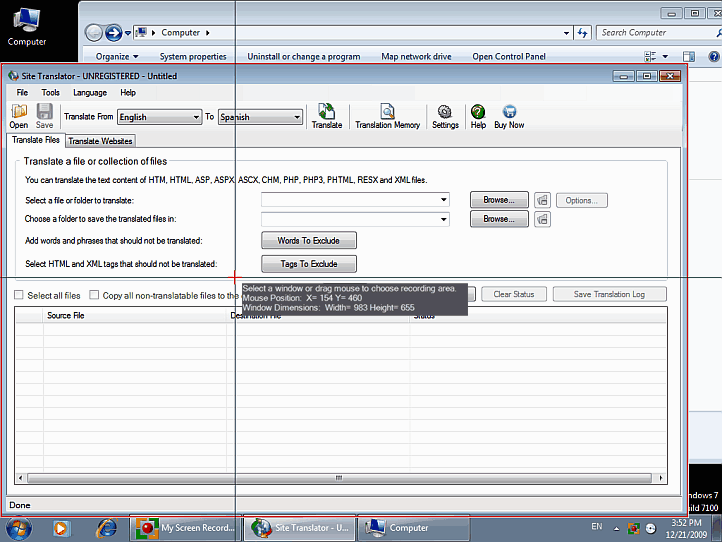The width and height of the screenshot is (722, 542).
Task: Launch Internet Explorer from the taskbar
Action: 106,528
